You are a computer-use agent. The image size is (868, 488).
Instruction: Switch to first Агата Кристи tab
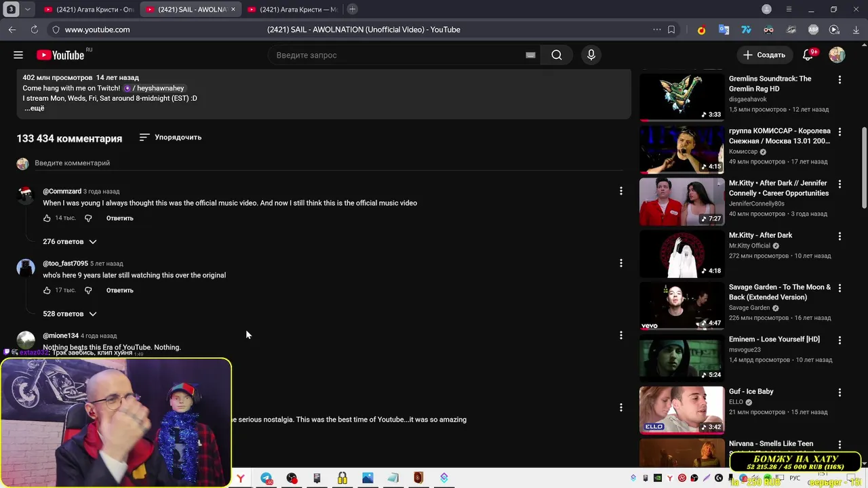(x=89, y=9)
